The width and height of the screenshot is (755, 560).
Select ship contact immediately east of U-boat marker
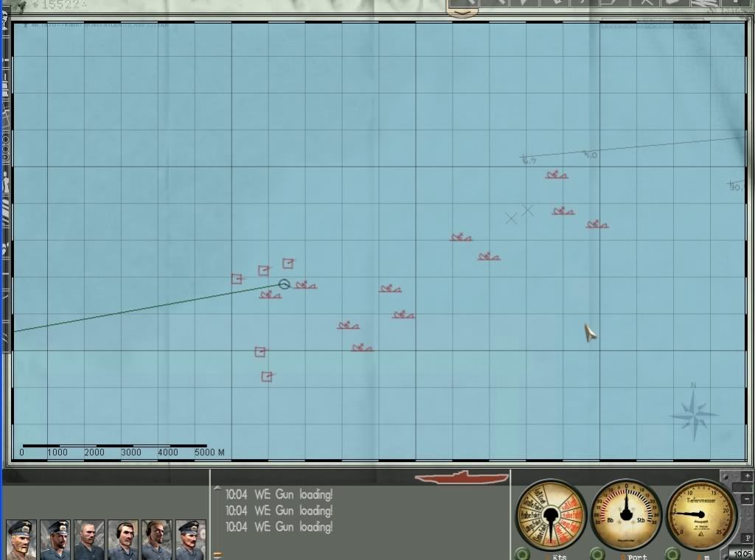click(305, 285)
